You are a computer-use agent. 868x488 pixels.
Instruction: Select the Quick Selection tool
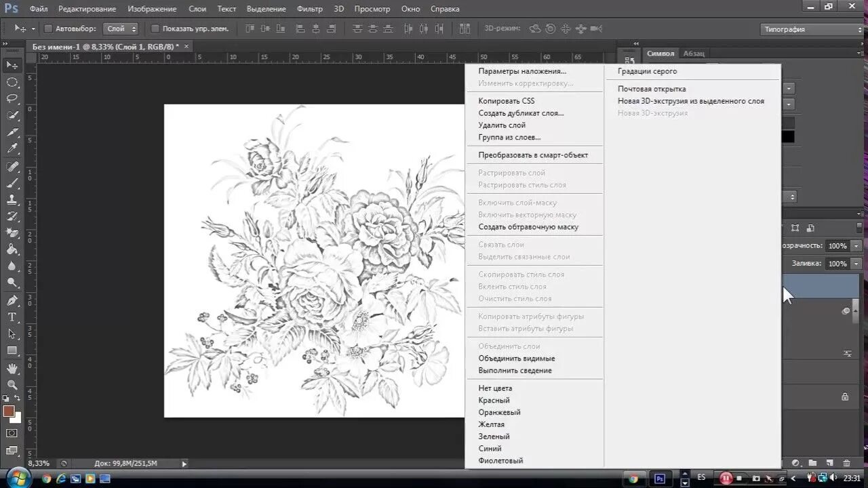click(x=12, y=115)
